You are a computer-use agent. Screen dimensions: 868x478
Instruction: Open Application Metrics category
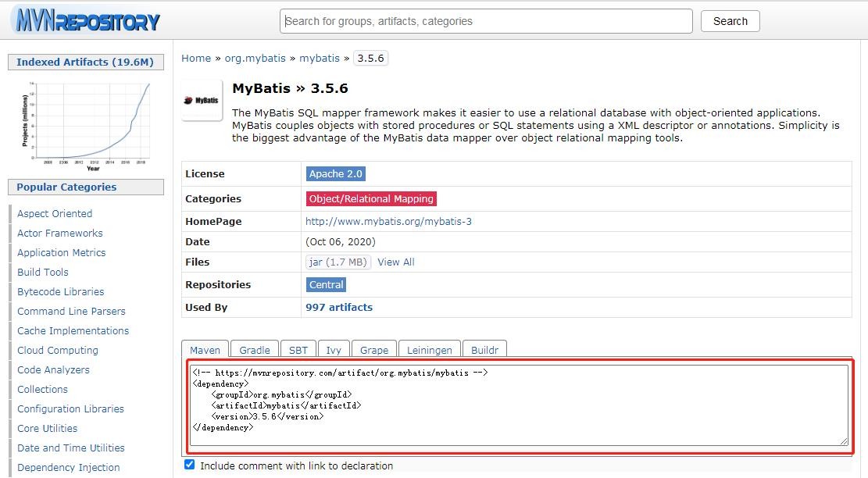62,252
